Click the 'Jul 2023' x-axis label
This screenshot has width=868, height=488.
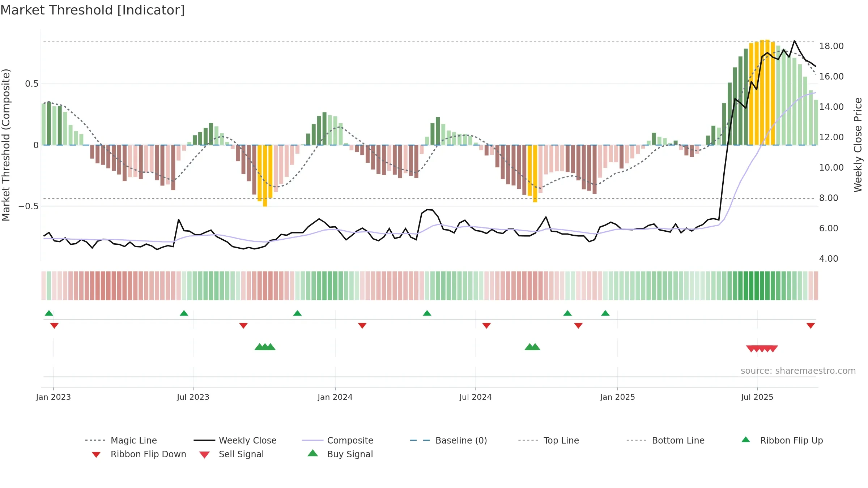[x=193, y=397]
